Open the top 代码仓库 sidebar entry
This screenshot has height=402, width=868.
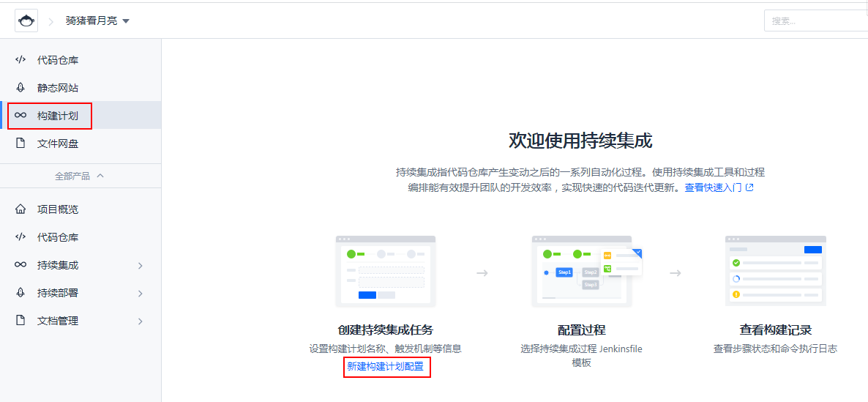pos(81,60)
